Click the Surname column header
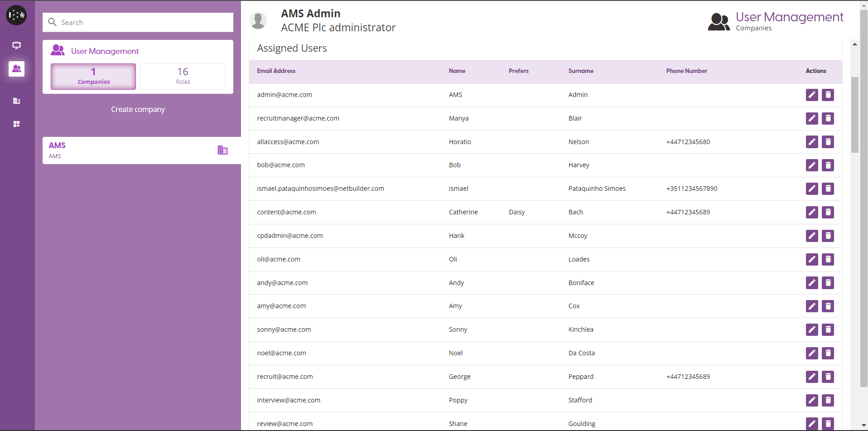Image resolution: width=868 pixels, height=431 pixels. pos(580,71)
